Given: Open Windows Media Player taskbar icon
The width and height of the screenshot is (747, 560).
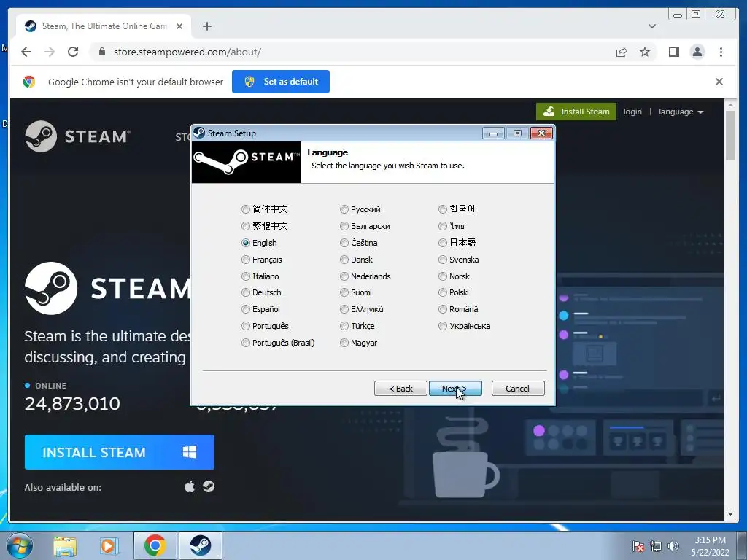Looking at the screenshot, I should click(109, 545).
